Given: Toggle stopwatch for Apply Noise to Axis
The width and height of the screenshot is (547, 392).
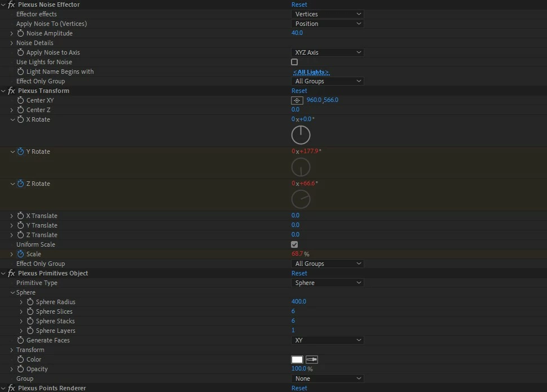Looking at the screenshot, I should [20, 52].
